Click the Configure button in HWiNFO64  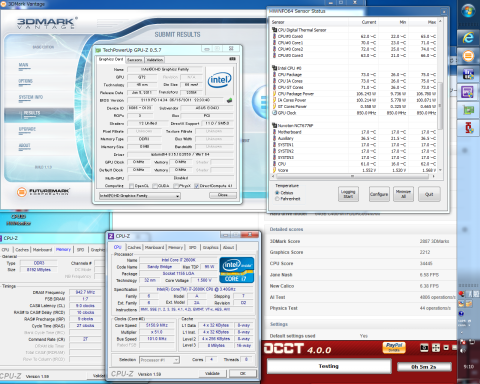379,194
